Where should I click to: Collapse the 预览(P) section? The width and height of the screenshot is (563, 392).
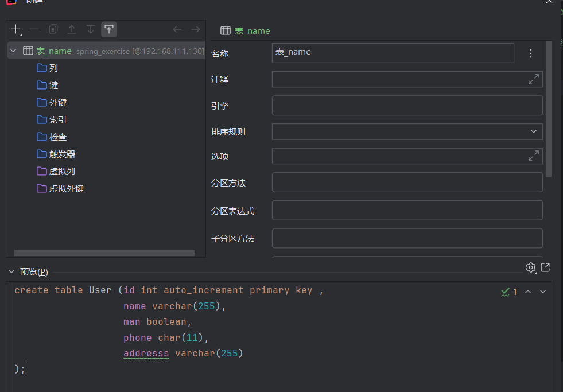11,271
